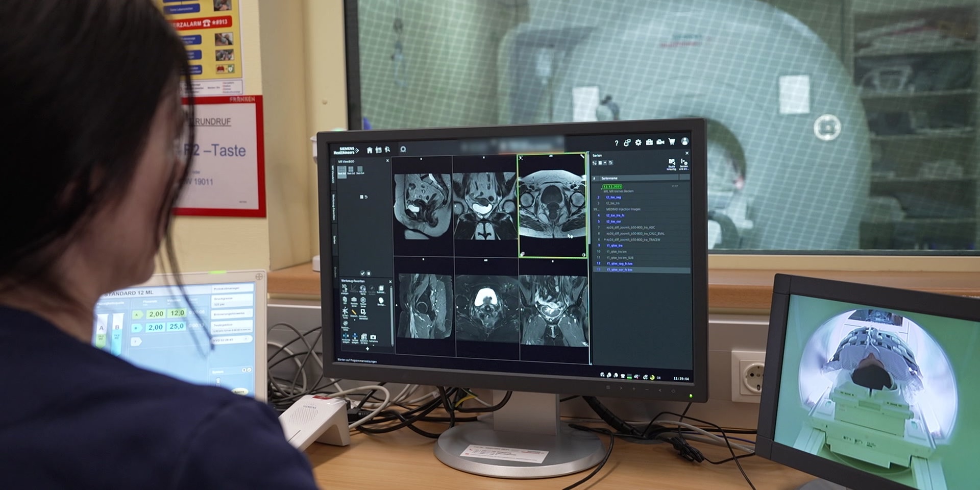Select the first layout preset in MR View&GO
980x490 pixels.
341,170
